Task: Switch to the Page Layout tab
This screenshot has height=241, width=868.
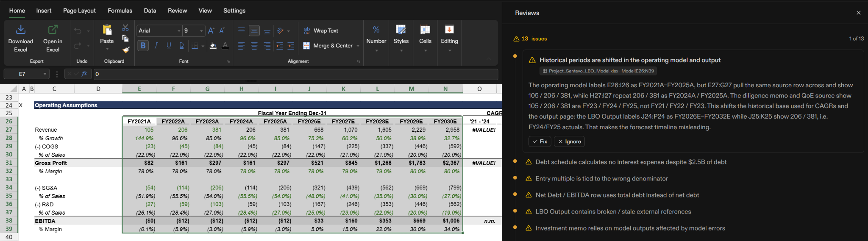Action: click(79, 11)
